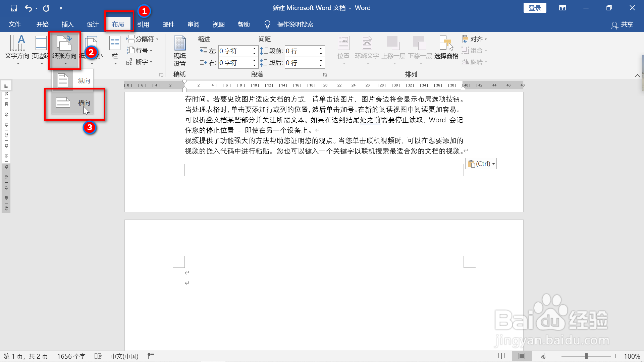Click the 下移一层 send backward tool
The image size is (644, 362).
click(420, 50)
